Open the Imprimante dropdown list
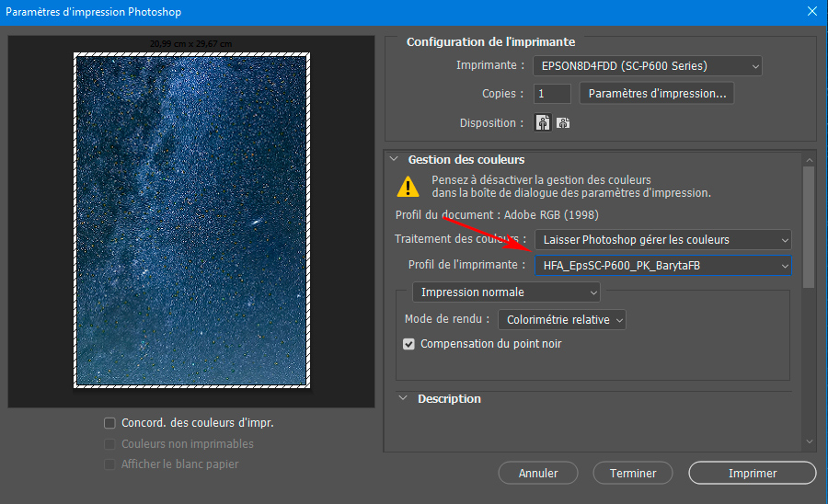Viewport: 828px width, 504px height. point(648,66)
